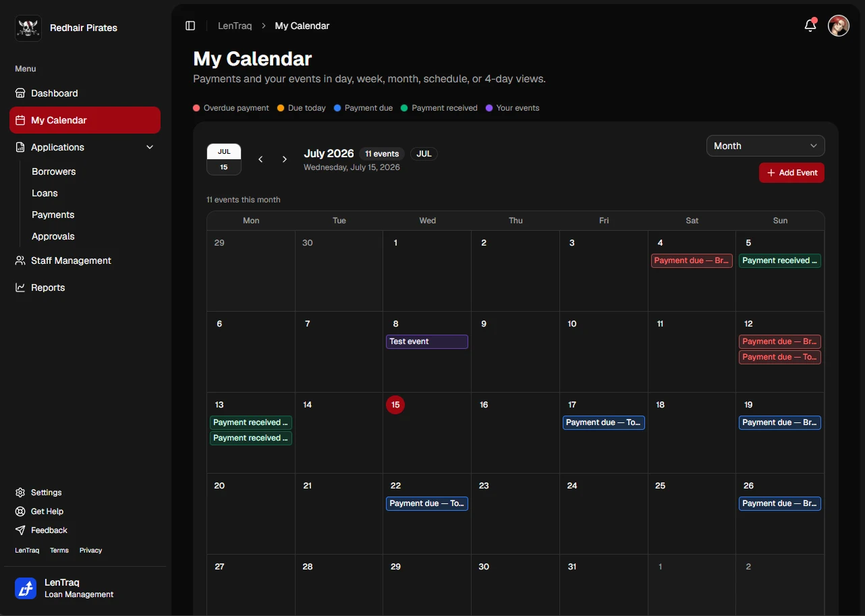Image resolution: width=865 pixels, height=616 pixels.
Task: Open the red Payment due event on July 4
Action: [692, 260]
